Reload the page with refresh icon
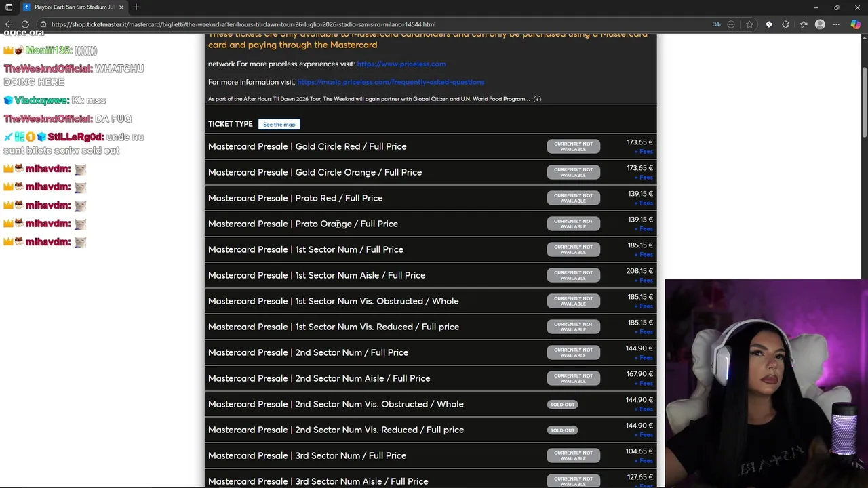 (x=26, y=24)
